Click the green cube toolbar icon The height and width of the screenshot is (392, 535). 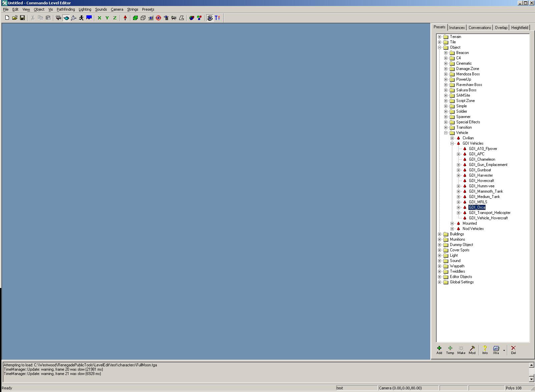coord(135,18)
